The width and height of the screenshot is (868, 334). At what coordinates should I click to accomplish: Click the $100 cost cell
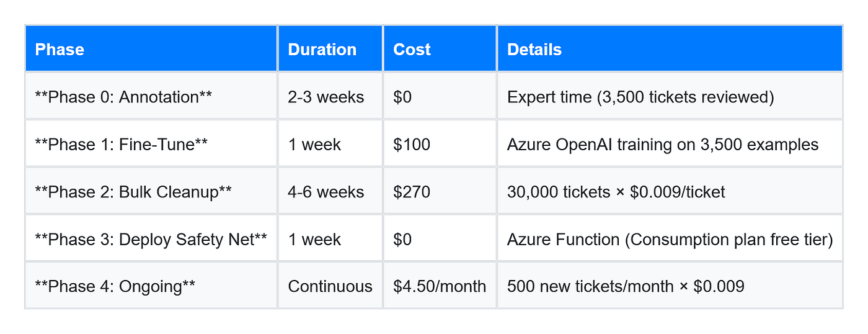[x=440, y=143]
